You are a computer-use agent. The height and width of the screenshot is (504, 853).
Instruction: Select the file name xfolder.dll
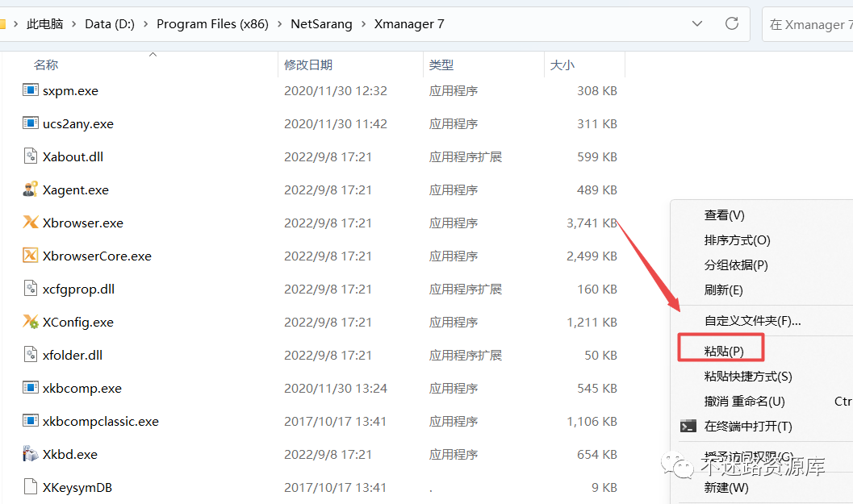(x=73, y=356)
